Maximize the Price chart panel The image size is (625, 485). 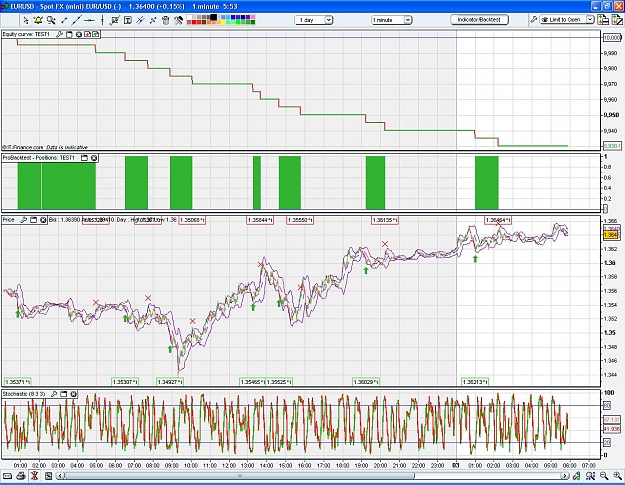point(33,220)
